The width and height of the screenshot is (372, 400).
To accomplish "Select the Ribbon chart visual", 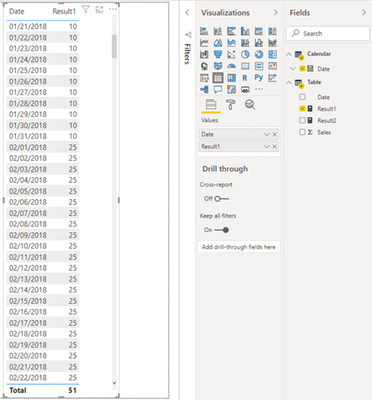I will click(x=272, y=43).
